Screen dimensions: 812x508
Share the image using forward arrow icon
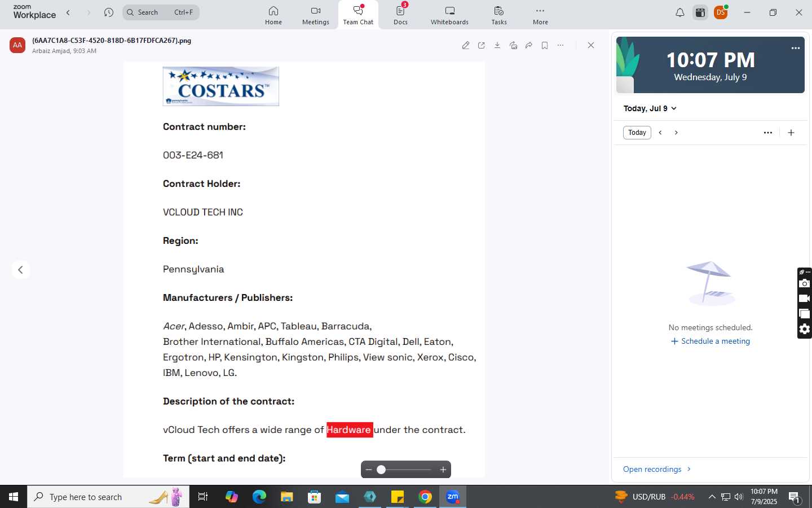click(529, 45)
